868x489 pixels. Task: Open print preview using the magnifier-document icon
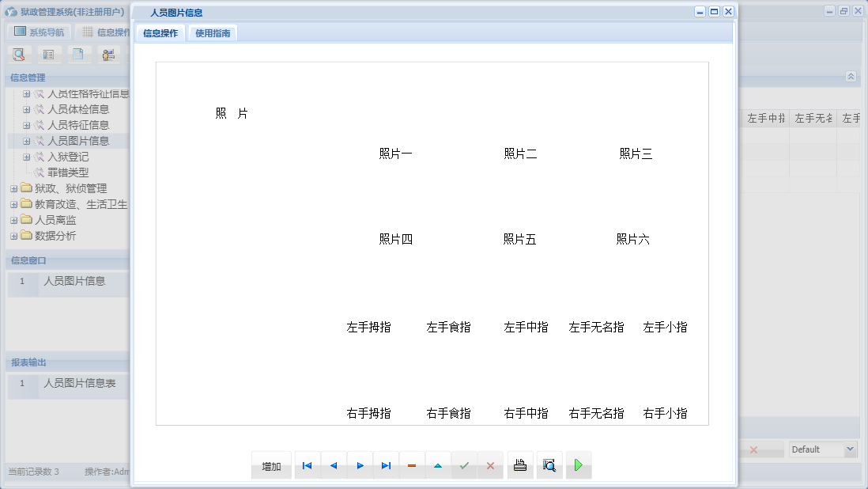[549, 465]
